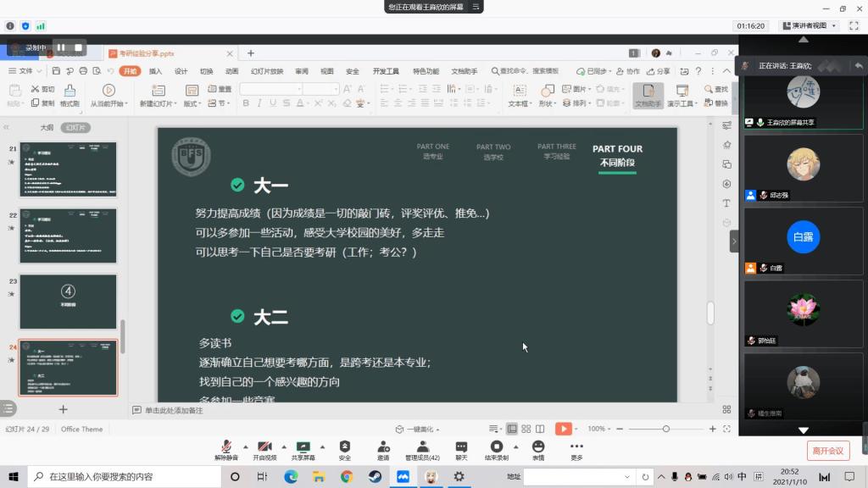Click the 从当前开始 slideshow button
This screenshot has height=488, width=868.
click(x=108, y=95)
